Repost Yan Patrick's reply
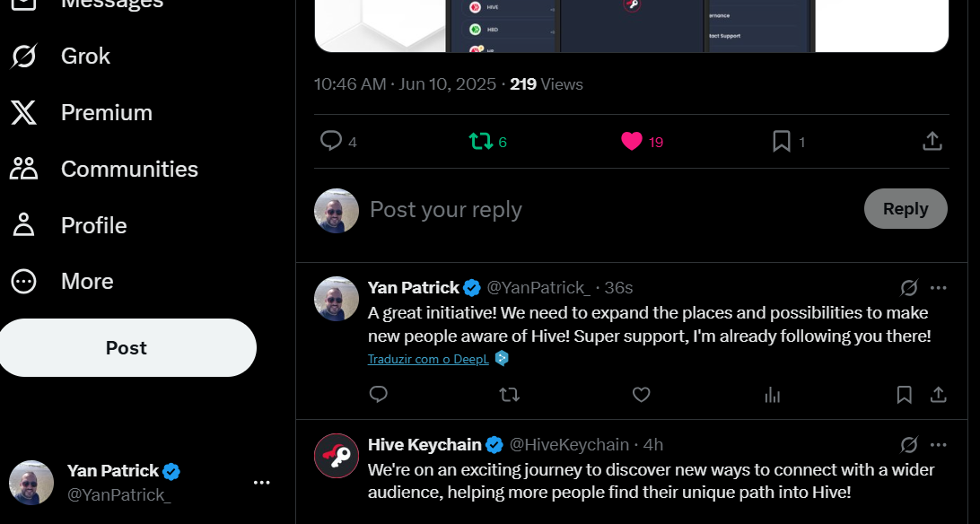Screen dimensions: 980x524 click(x=510, y=395)
